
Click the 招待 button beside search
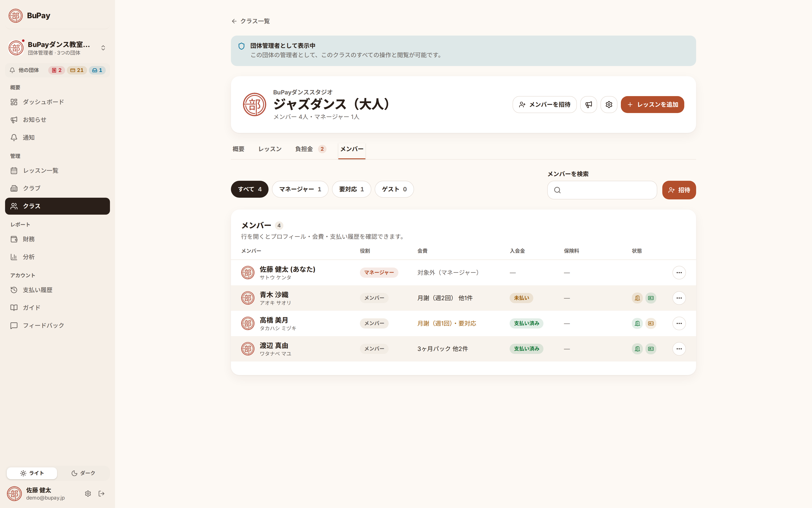click(679, 190)
